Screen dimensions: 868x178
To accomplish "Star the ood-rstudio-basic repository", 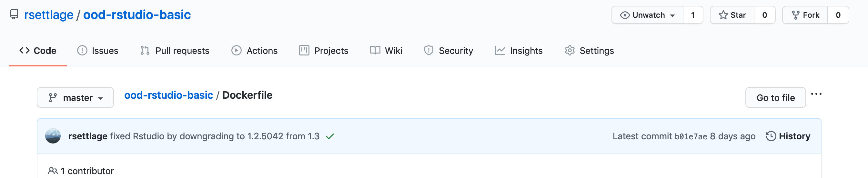I will [732, 15].
